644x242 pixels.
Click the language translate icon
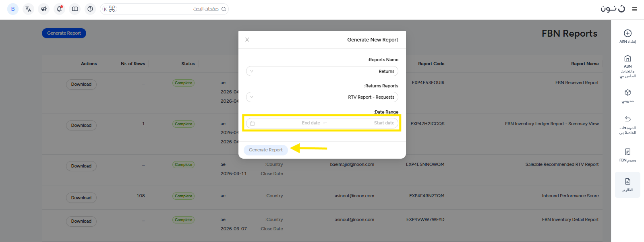click(x=28, y=9)
